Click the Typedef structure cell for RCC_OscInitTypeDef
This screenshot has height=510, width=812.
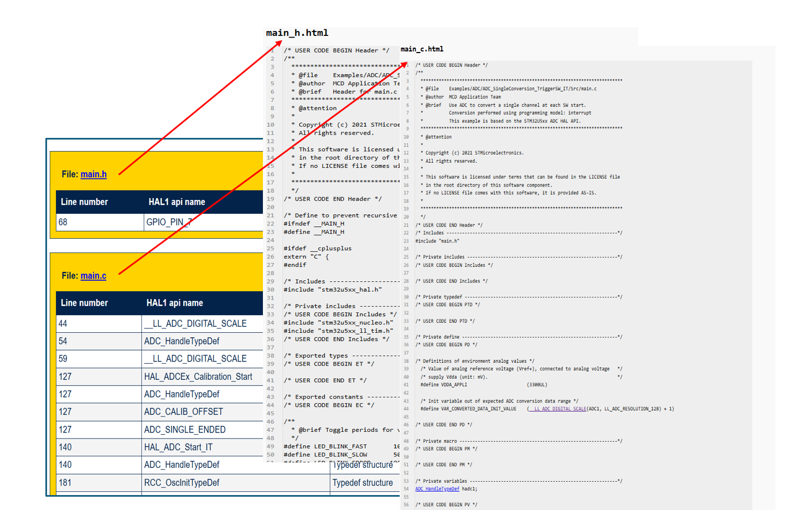tap(363, 483)
